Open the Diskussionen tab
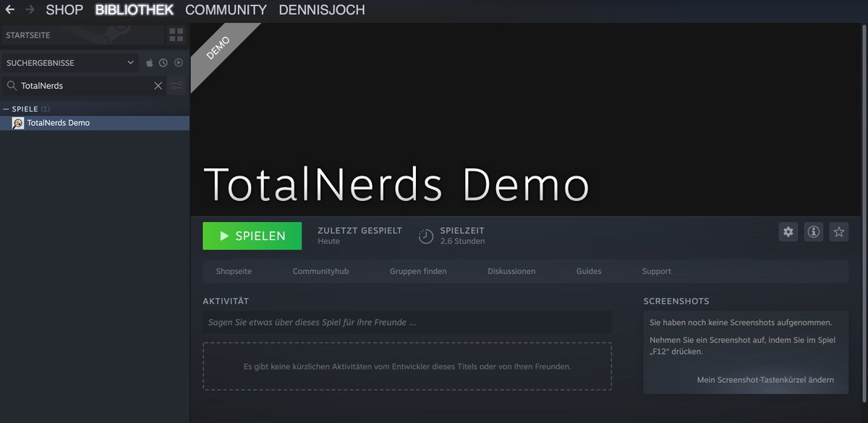 pyautogui.click(x=511, y=271)
